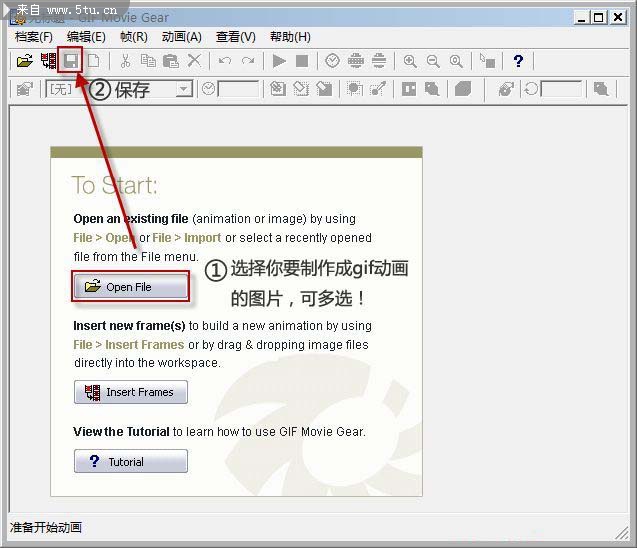The height and width of the screenshot is (548, 637).
Task: Click the last icon at the right end of the second toolbar
Action: pyautogui.click(x=601, y=89)
